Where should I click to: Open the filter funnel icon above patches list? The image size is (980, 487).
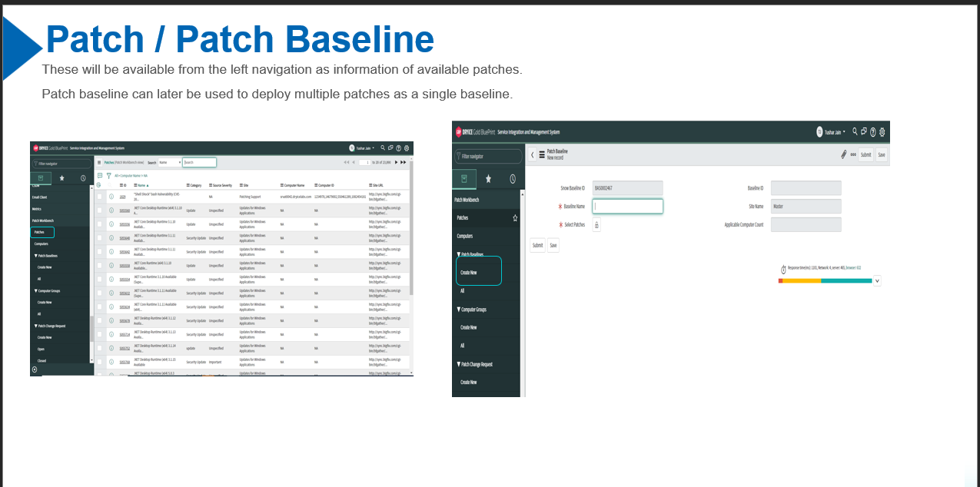pos(108,176)
